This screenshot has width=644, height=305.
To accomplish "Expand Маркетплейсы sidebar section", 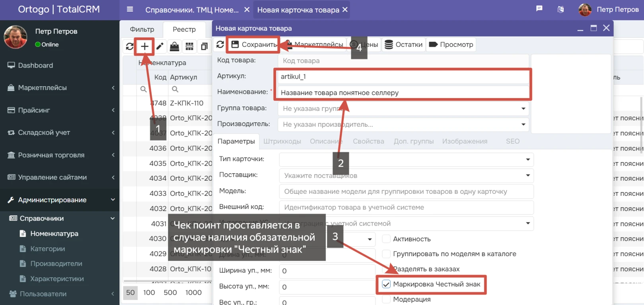I will (x=60, y=88).
